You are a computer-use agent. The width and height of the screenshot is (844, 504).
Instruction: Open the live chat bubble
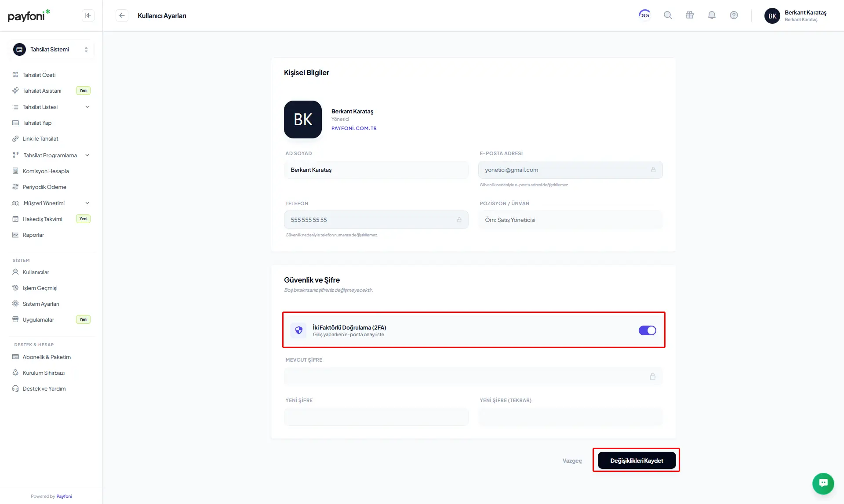(x=823, y=483)
